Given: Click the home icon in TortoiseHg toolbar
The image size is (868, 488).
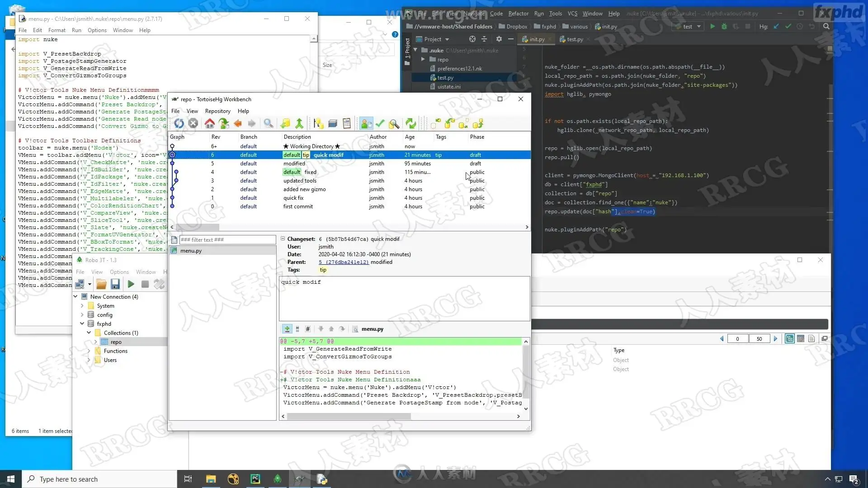Looking at the screenshot, I should pyautogui.click(x=209, y=123).
